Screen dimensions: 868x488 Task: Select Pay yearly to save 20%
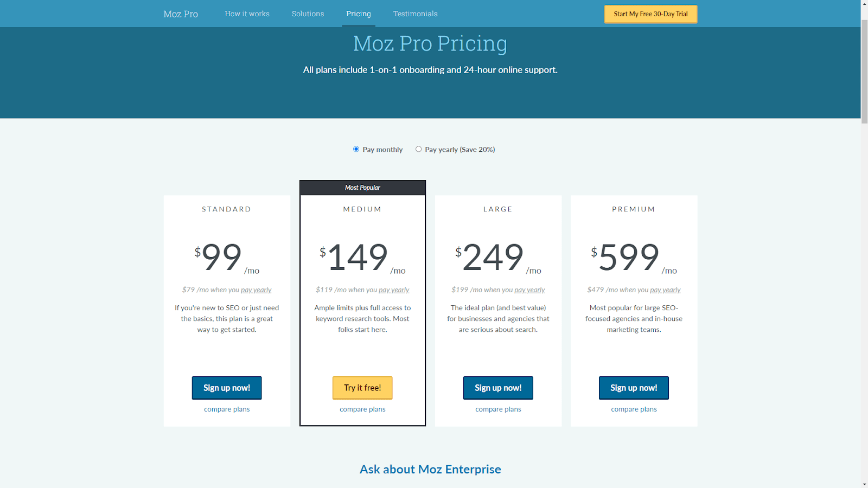point(418,149)
